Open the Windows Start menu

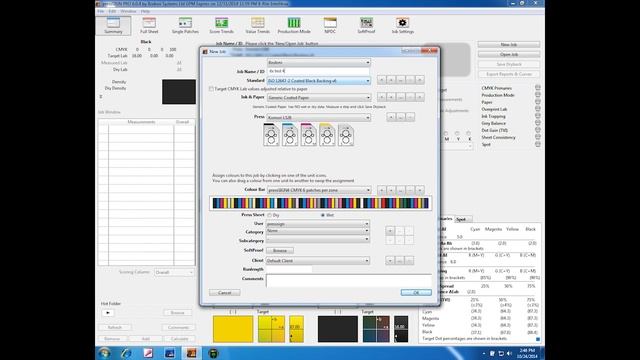click(x=104, y=353)
